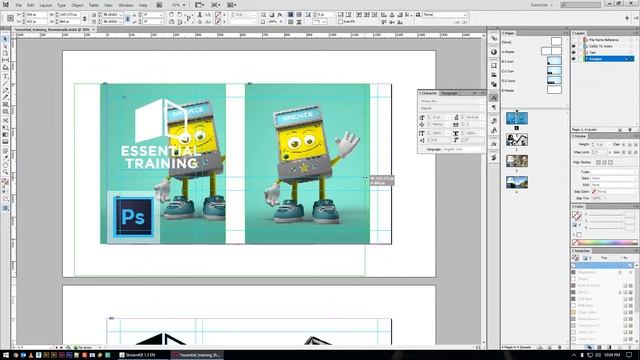Open the screen mode dropdown in app bar

tap(216, 5)
